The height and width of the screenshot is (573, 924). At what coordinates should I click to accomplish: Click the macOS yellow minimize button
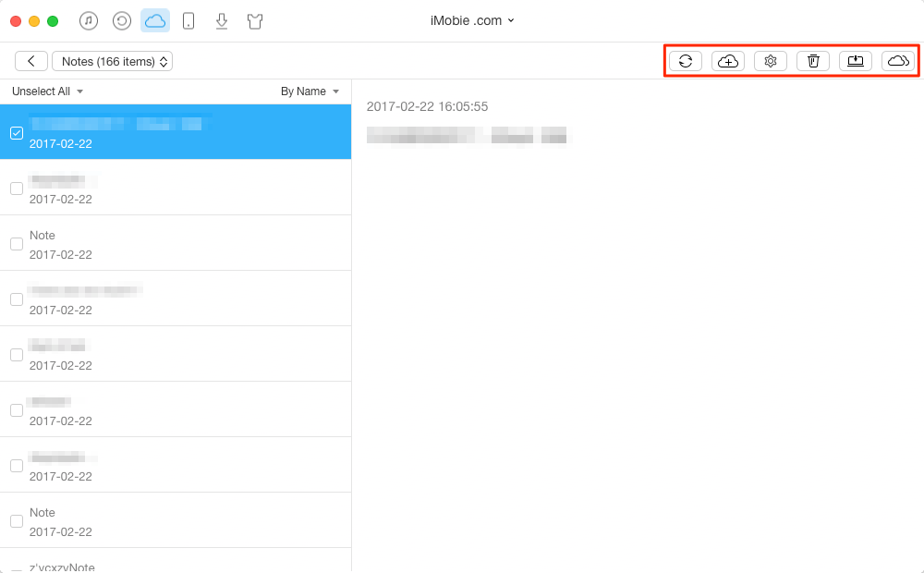pyautogui.click(x=34, y=21)
